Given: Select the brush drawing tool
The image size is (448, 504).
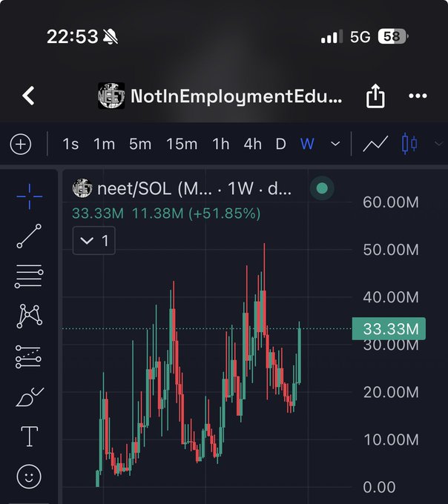Looking at the screenshot, I should [30, 397].
